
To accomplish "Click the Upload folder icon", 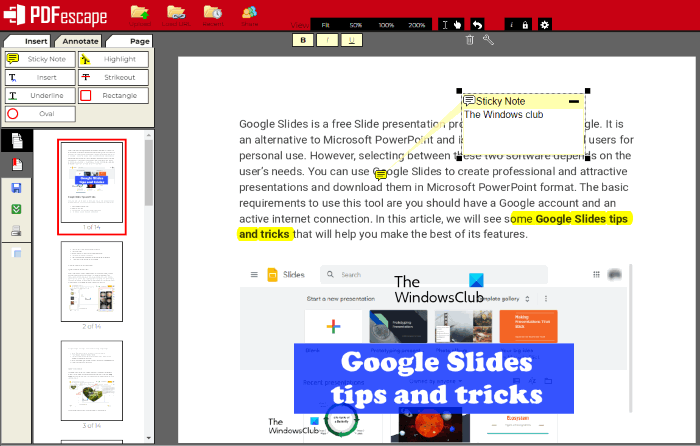I will pos(140,13).
